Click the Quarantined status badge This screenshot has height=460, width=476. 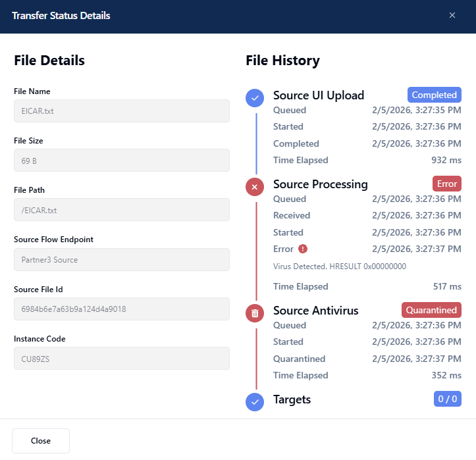431,310
